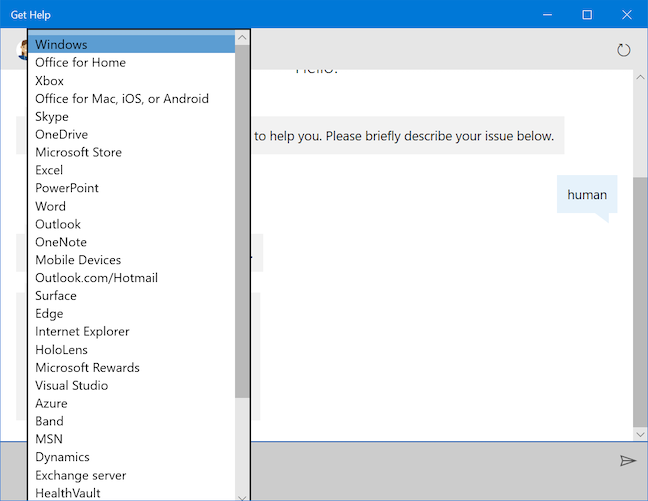
Task: Click the dropdown list scroll-down arrow
Action: (242, 494)
